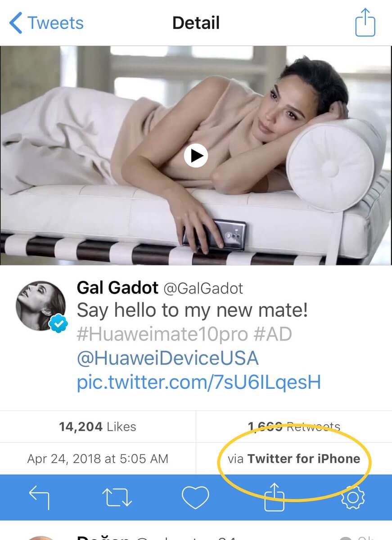Open the #Huaweimate10pro hashtag
The height and width of the screenshot is (540, 392).
162,334
